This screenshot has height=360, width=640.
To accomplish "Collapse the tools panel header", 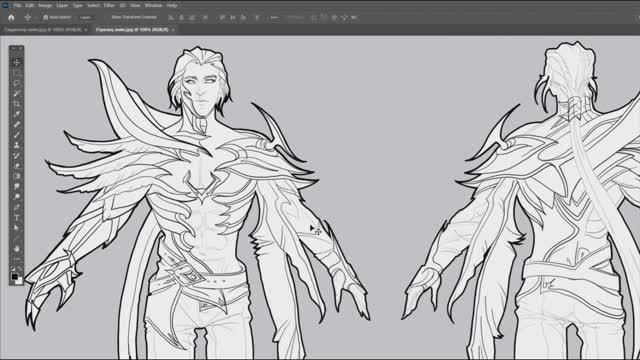I will (x=13, y=49).
